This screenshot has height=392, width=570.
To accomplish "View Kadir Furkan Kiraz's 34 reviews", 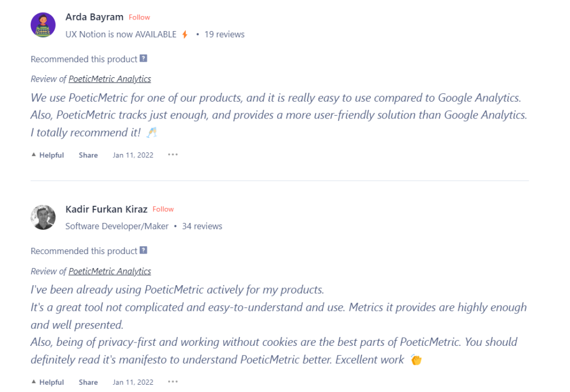I will click(202, 226).
